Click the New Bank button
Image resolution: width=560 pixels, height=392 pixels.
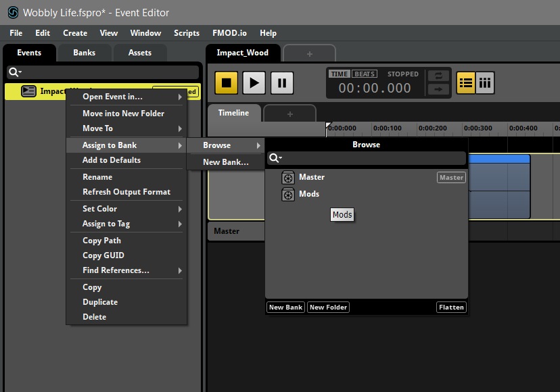tap(285, 307)
